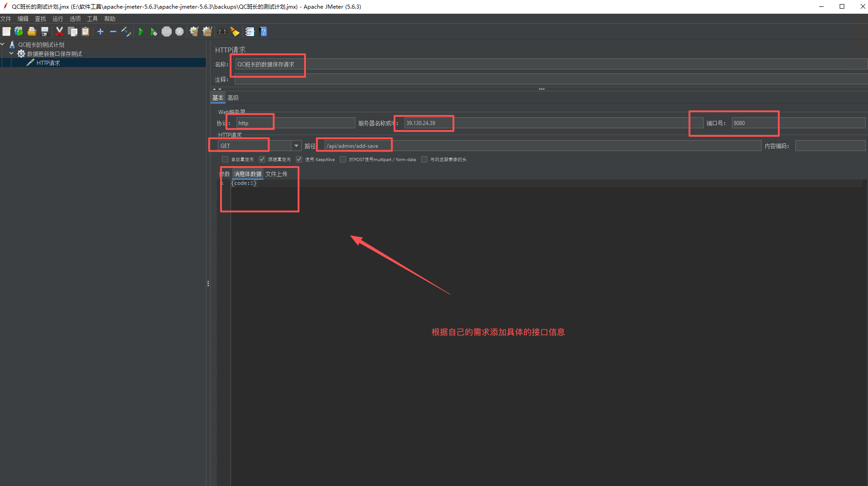This screenshot has height=486, width=868.
Task: Click the 端口号 field showing 8080
Action: click(x=798, y=123)
